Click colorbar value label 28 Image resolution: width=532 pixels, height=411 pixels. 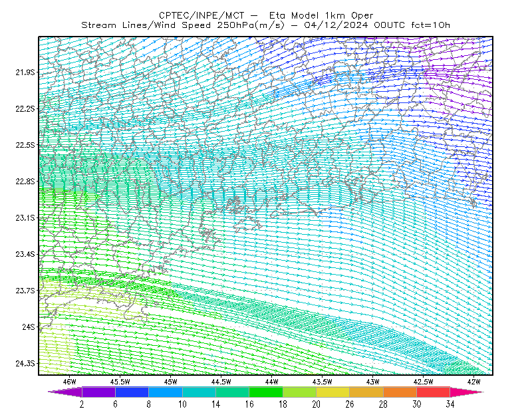coord(383,404)
